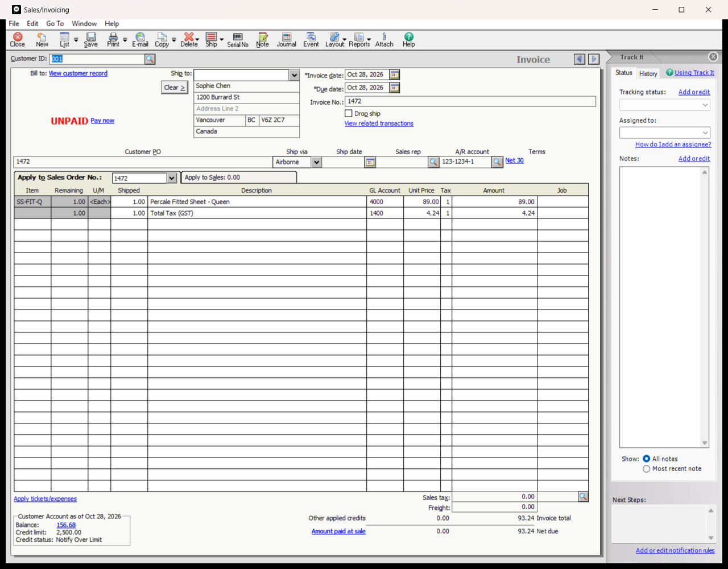Open the Serial No toolbar icon

(238, 40)
